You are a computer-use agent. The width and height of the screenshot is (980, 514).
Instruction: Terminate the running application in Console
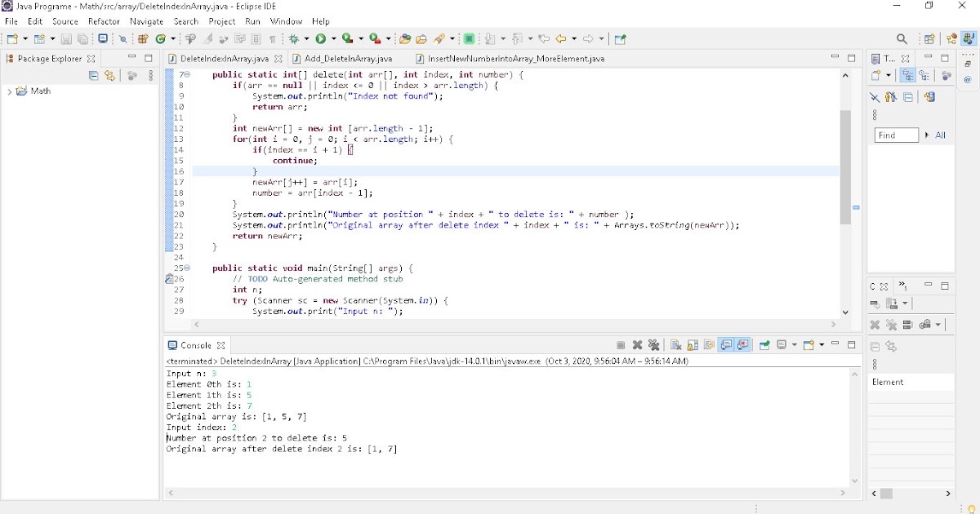(621, 343)
